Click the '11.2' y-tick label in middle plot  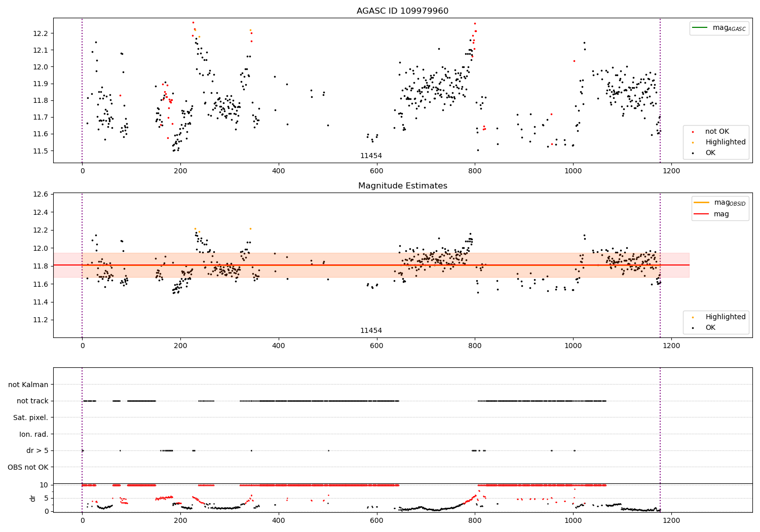click(x=41, y=320)
